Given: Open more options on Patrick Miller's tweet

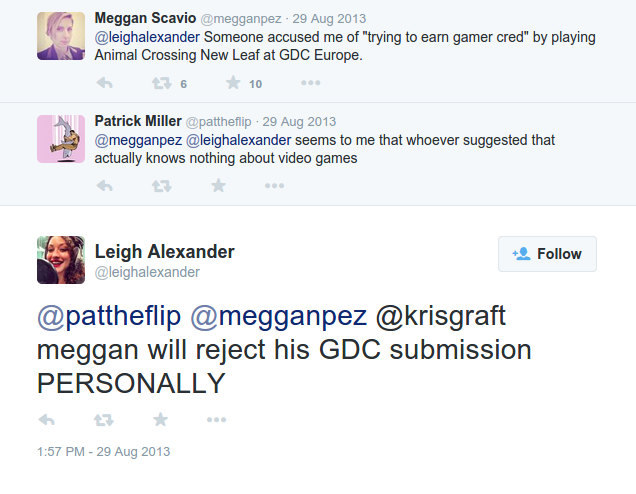Looking at the screenshot, I should pyautogui.click(x=275, y=186).
